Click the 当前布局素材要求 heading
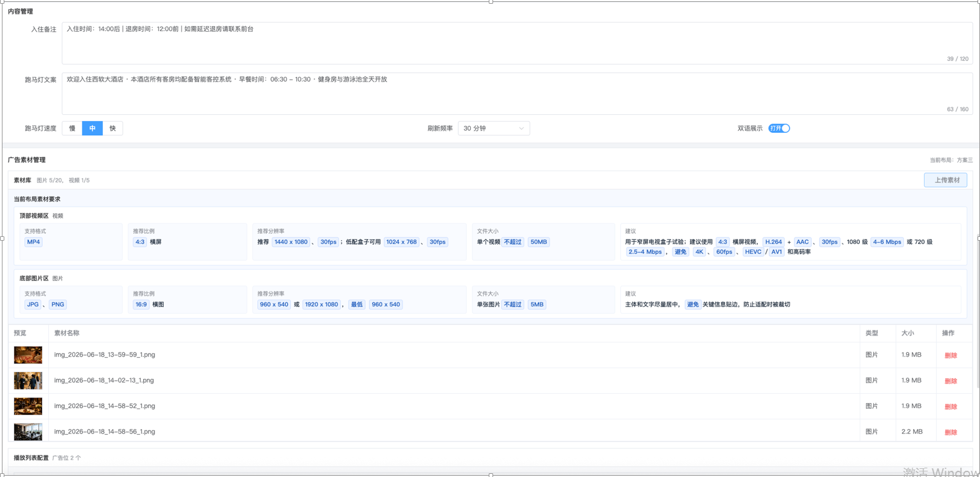 pyautogui.click(x=37, y=199)
